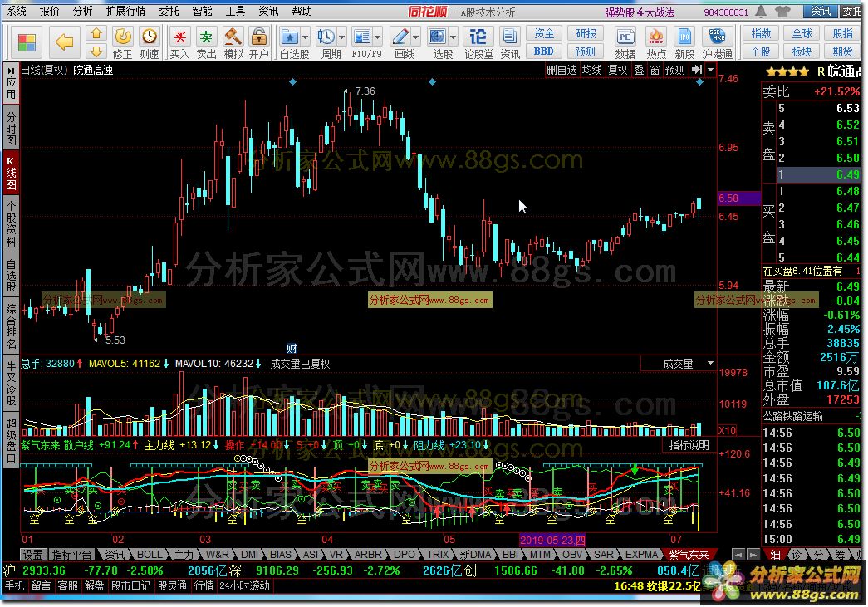This screenshot has width=868, height=607.
Task: Go back with the yellow left arrow
Action: pyautogui.click(x=64, y=42)
